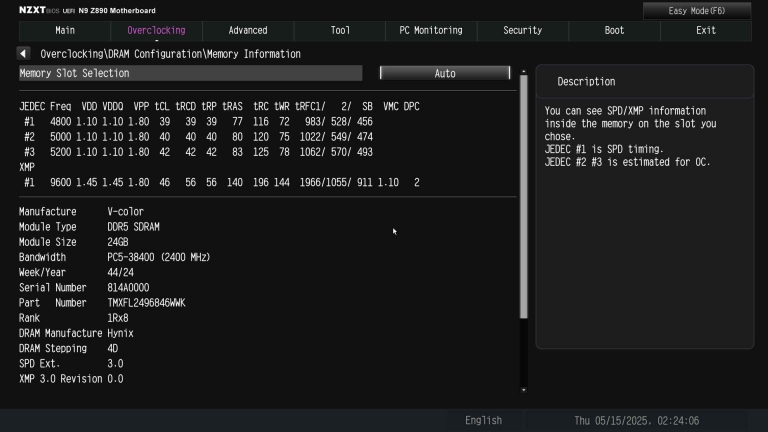Screen dimensions: 768x432
Task: Click Bandwidth PC5-38400 value
Action: [x=159, y=257]
